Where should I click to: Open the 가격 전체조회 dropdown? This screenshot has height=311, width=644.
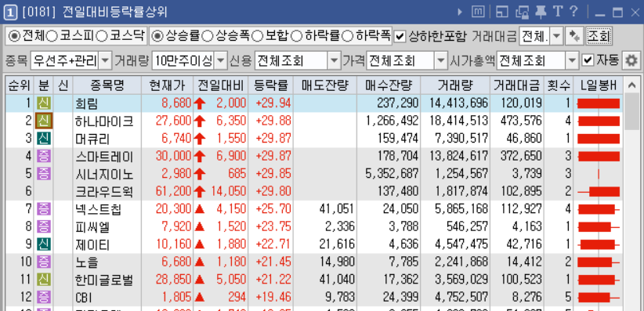(440, 61)
